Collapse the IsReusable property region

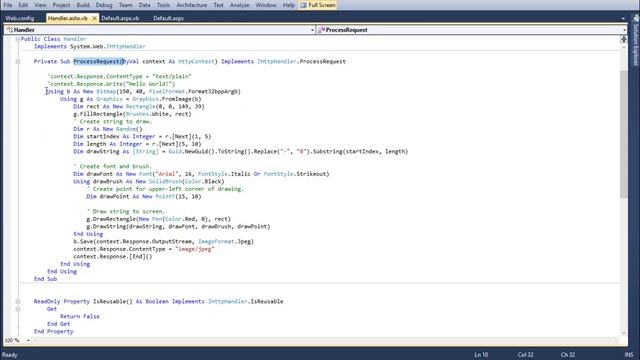(x=18, y=302)
